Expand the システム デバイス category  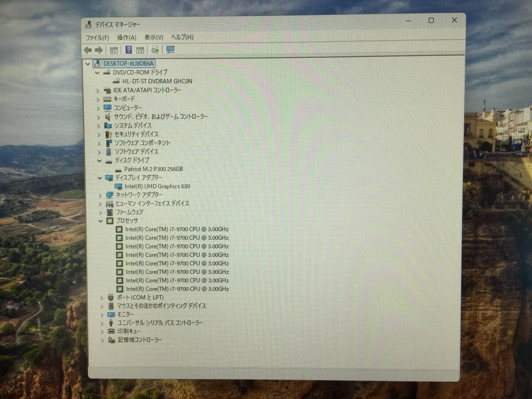coord(98,126)
